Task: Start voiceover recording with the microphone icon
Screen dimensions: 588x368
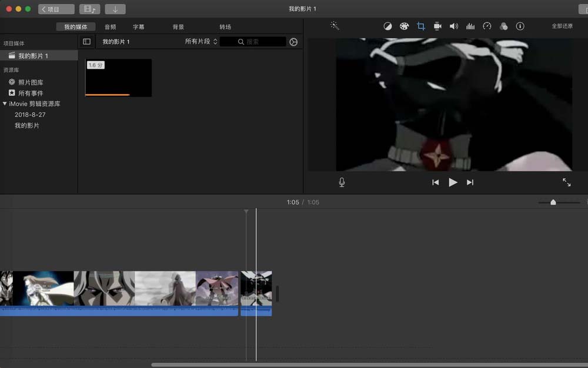Action: tap(342, 182)
